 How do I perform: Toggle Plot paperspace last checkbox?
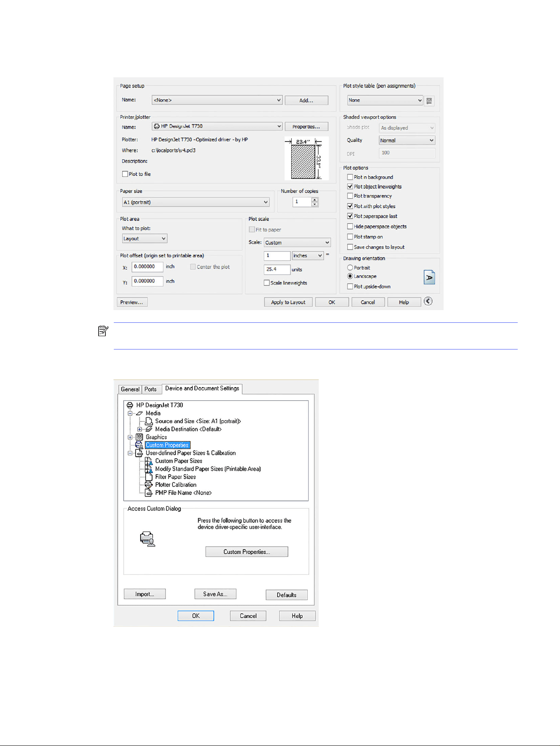pyautogui.click(x=350, y=216)
